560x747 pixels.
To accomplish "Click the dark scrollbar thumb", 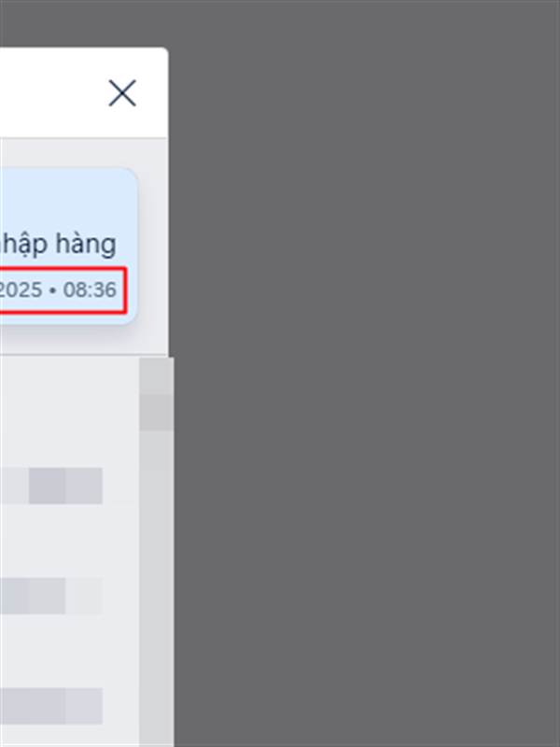I will coord(157,413).
